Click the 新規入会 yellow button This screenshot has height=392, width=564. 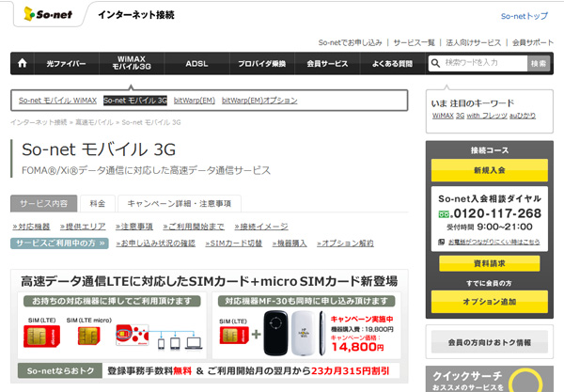[x=488, y=170]
